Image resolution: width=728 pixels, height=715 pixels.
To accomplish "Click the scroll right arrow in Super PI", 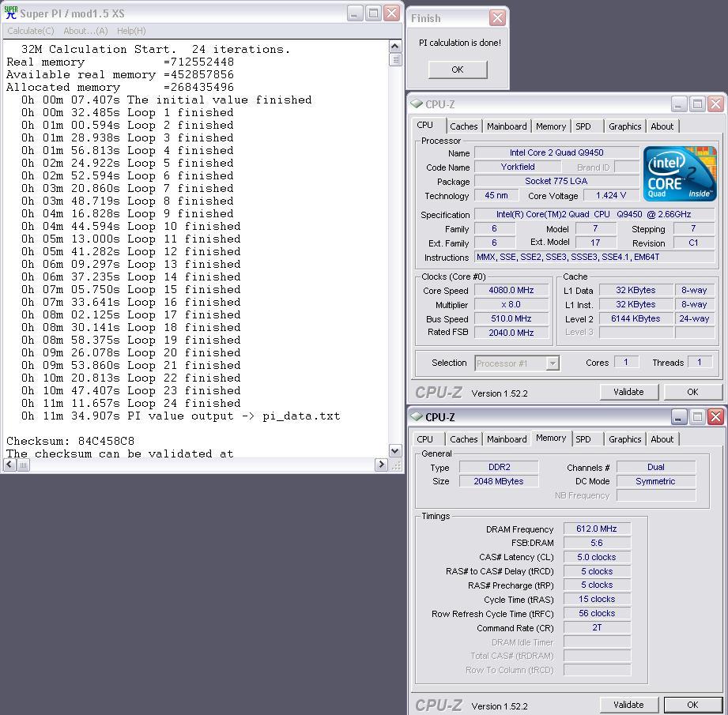I will point(381,465).
